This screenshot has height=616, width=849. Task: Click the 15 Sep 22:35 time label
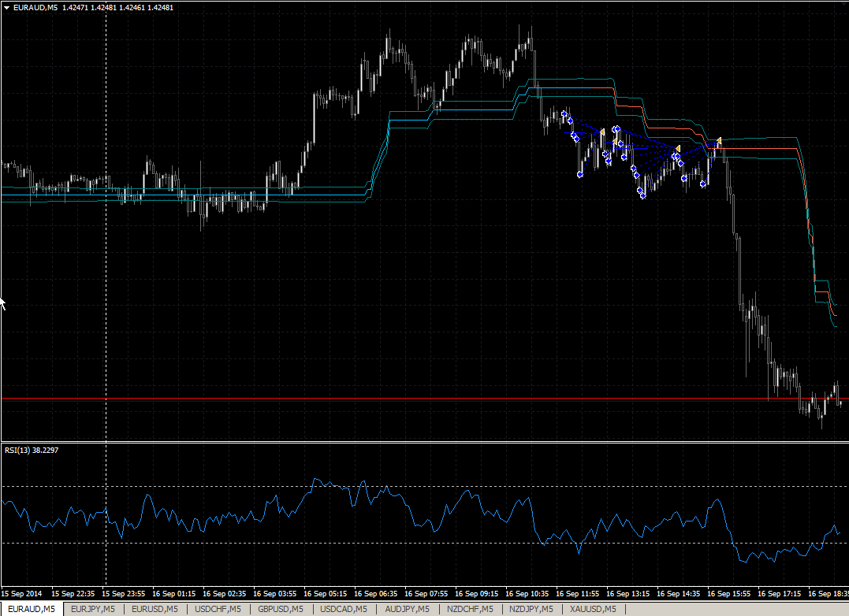(73, 593)
